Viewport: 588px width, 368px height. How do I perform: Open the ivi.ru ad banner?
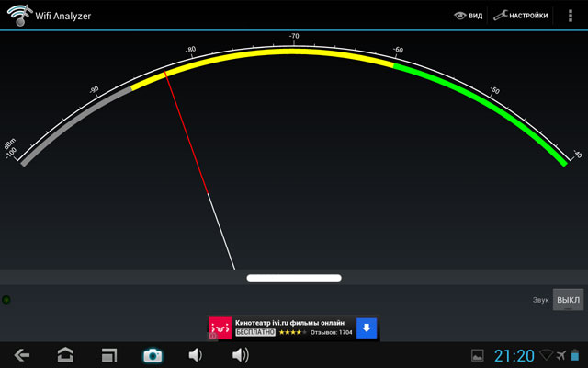click(294, 328)
